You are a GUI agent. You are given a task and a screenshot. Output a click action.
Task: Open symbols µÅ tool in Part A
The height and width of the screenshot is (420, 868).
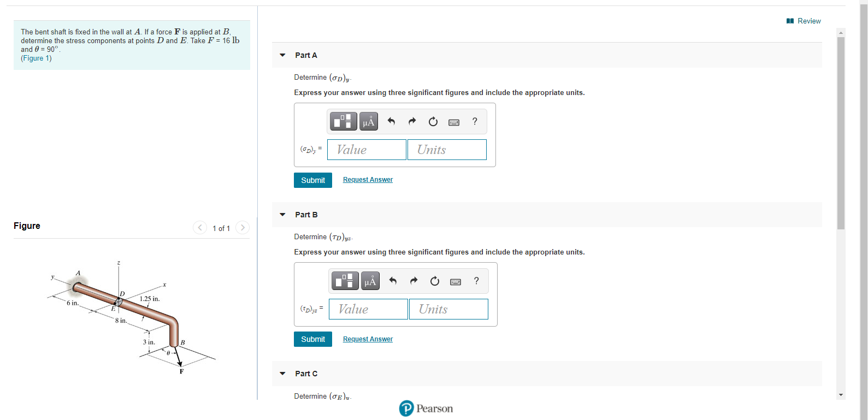369,121
